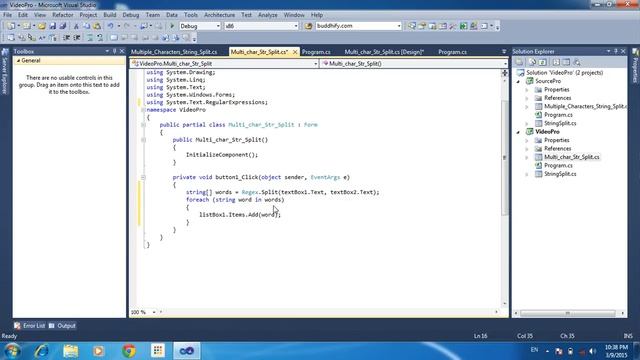
Task: Open the File menu
Action: pos(7,15)
